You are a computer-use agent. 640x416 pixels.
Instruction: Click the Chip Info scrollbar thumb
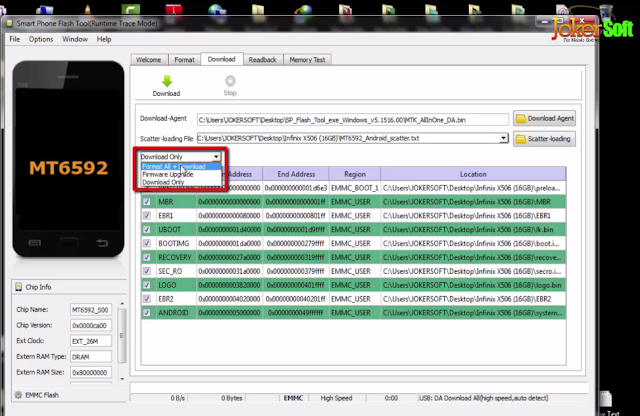coord(122,336)
